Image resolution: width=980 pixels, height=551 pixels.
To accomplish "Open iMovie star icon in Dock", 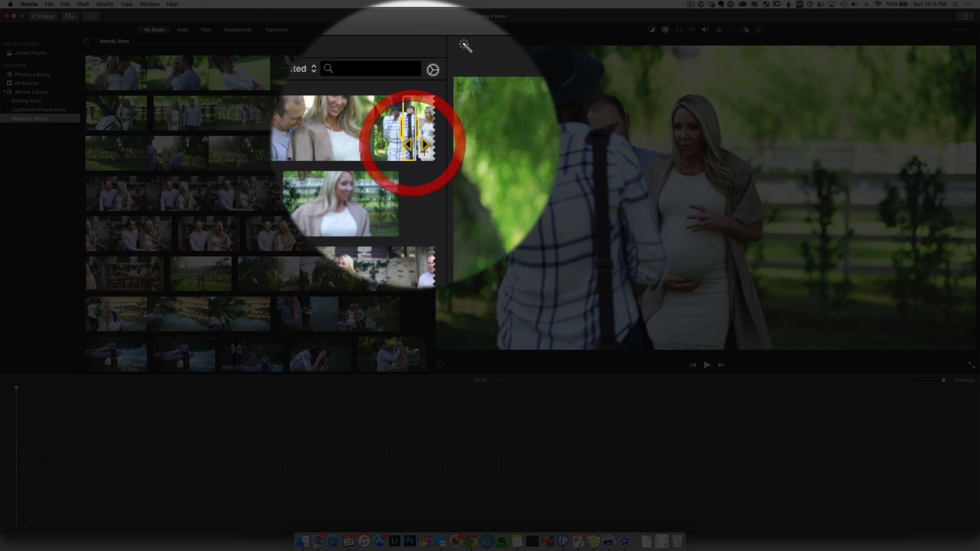I will click(625, 541).
